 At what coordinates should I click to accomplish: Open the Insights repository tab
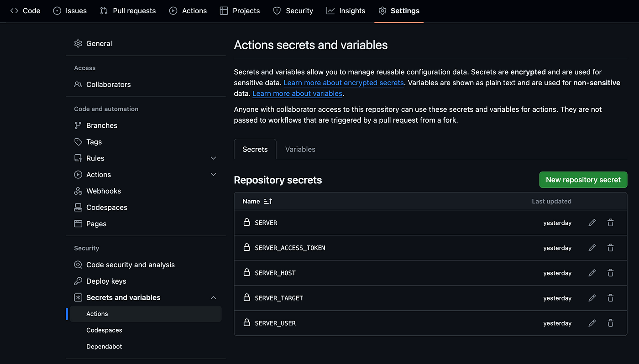click(x=346, y=10)
